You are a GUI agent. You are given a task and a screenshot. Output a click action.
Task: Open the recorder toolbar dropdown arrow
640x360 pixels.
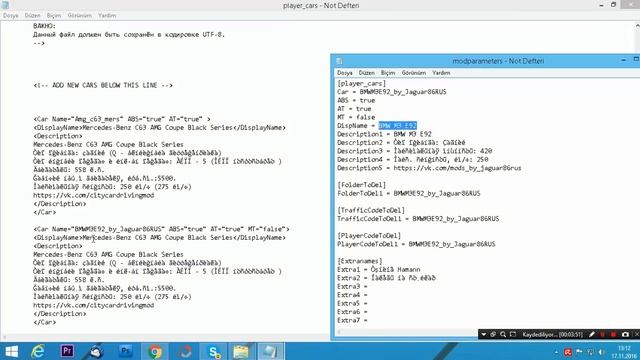tap(483, 334)
